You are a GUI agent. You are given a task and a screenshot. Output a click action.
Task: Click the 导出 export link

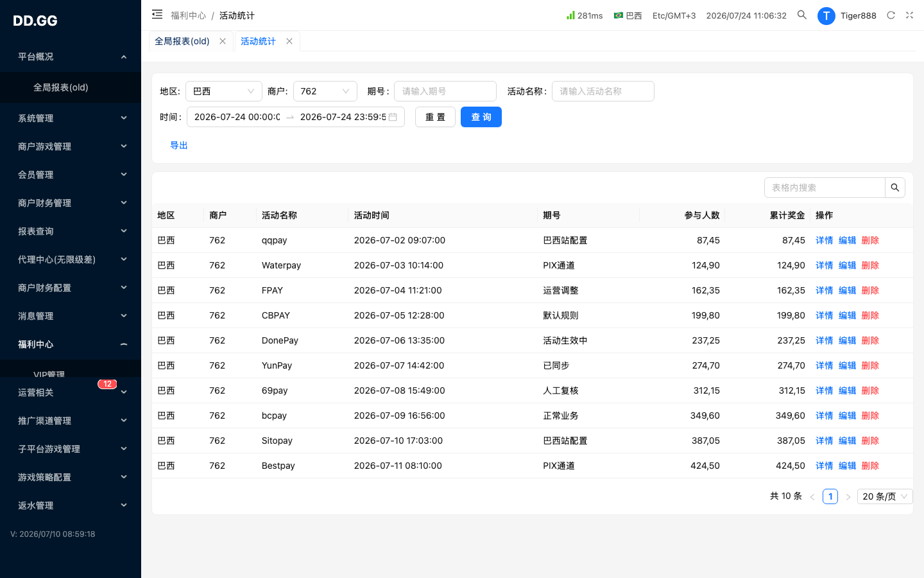coord(179,145)
